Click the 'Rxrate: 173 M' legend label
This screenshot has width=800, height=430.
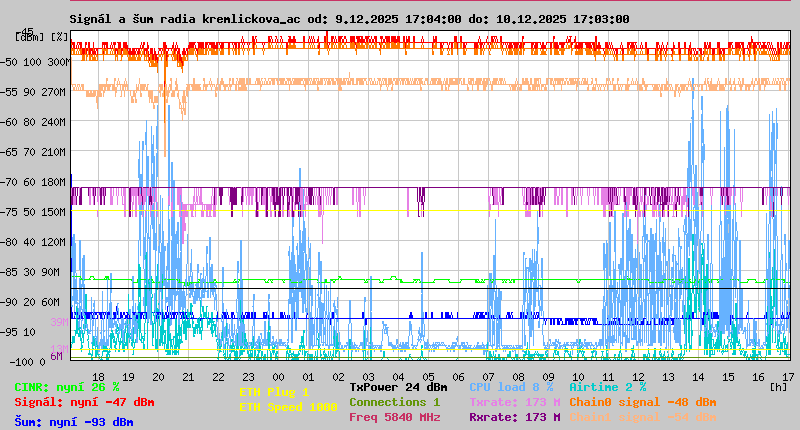click(515, 417)
